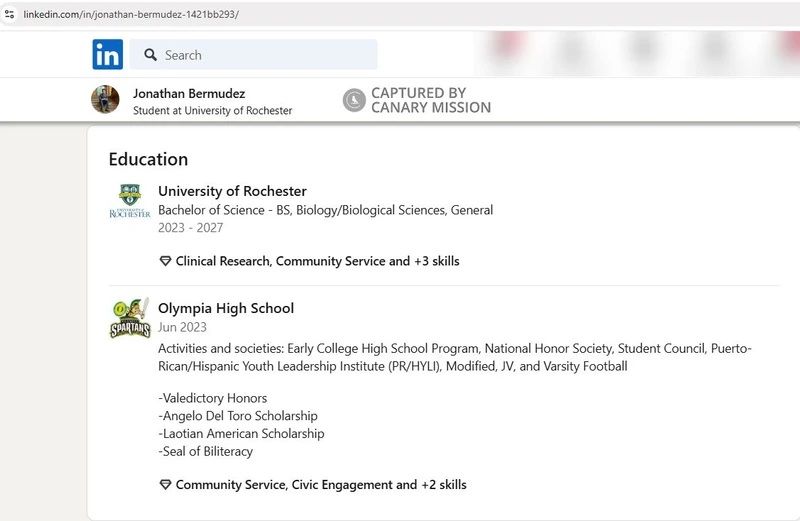Click the Jonathan Bermudez name heading
800x521 pixels.
tap(189, 93)
